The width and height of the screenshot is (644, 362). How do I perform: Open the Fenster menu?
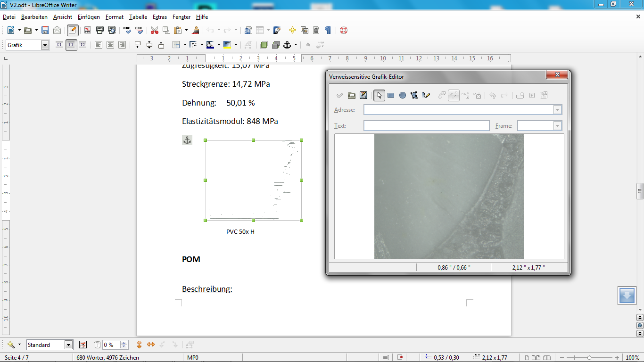pos(182,16)
